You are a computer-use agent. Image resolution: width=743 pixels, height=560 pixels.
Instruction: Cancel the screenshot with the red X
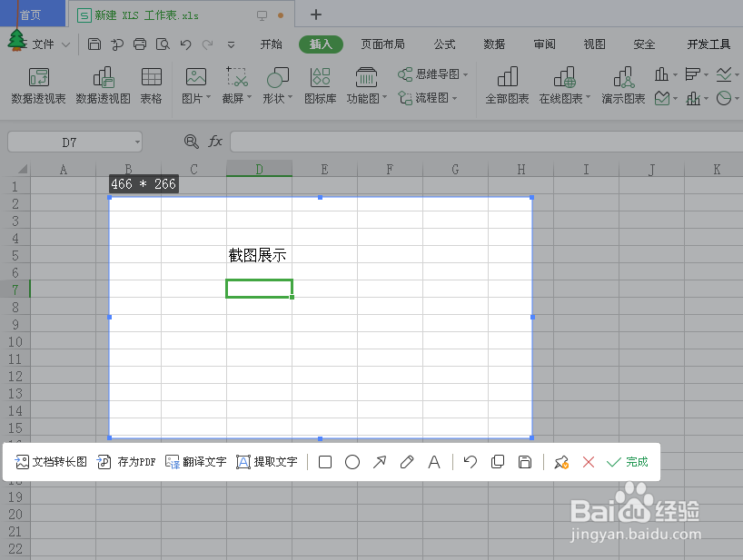pos(589,462)
